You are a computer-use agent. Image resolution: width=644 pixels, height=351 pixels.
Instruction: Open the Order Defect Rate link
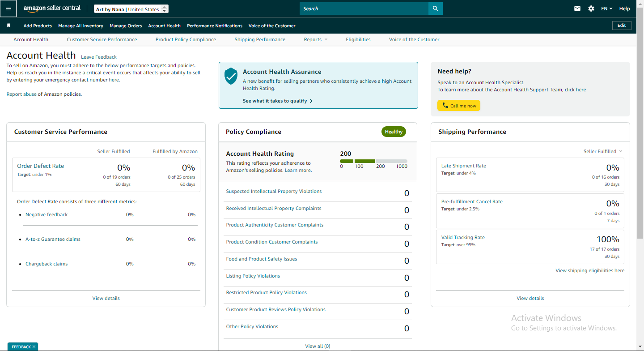click(40, 166)
